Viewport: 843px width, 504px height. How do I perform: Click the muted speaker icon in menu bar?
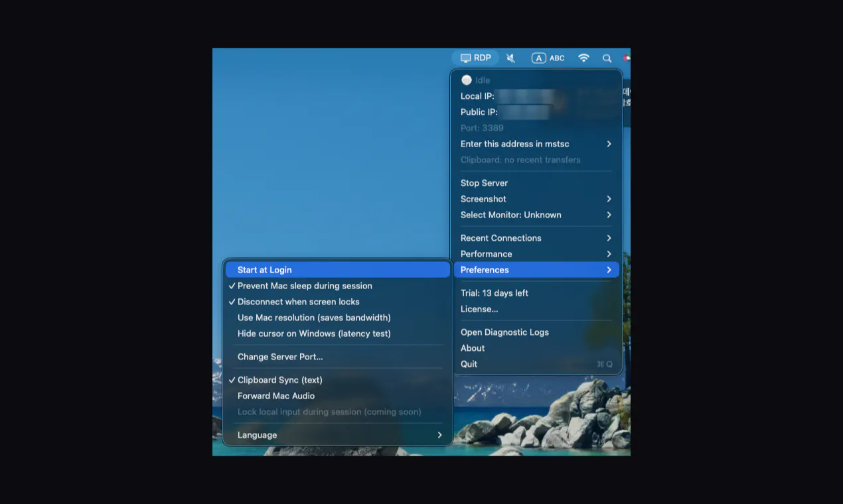(510, 58)
